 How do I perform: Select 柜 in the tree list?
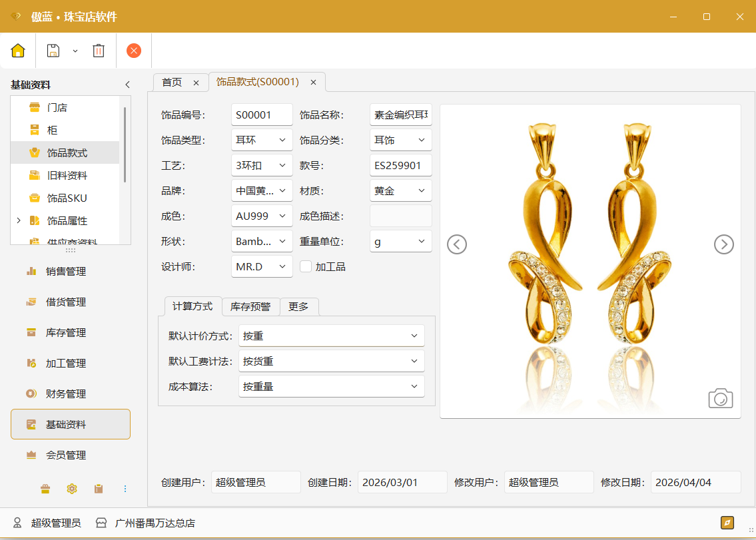65,131
